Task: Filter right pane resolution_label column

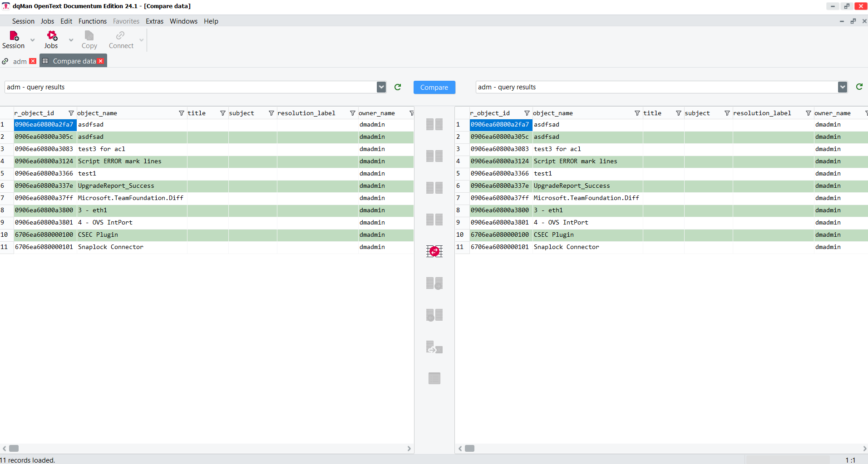Action: [x=809, y=113]
